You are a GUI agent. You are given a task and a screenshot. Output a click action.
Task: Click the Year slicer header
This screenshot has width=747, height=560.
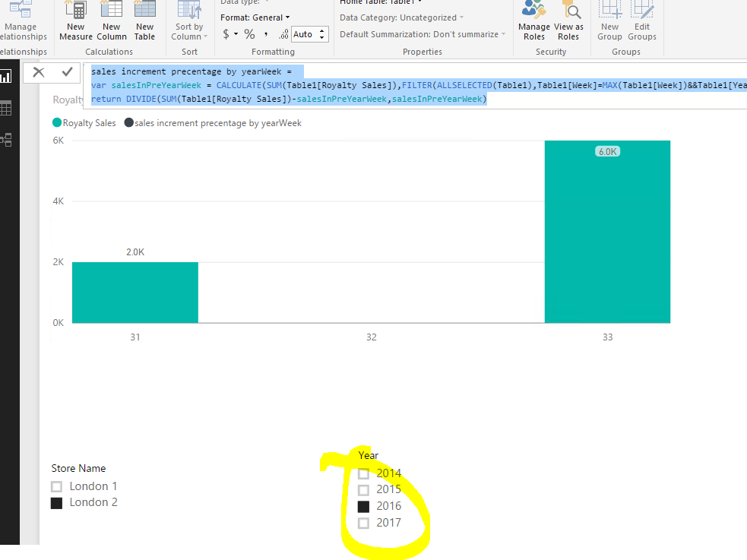[369, 456]
